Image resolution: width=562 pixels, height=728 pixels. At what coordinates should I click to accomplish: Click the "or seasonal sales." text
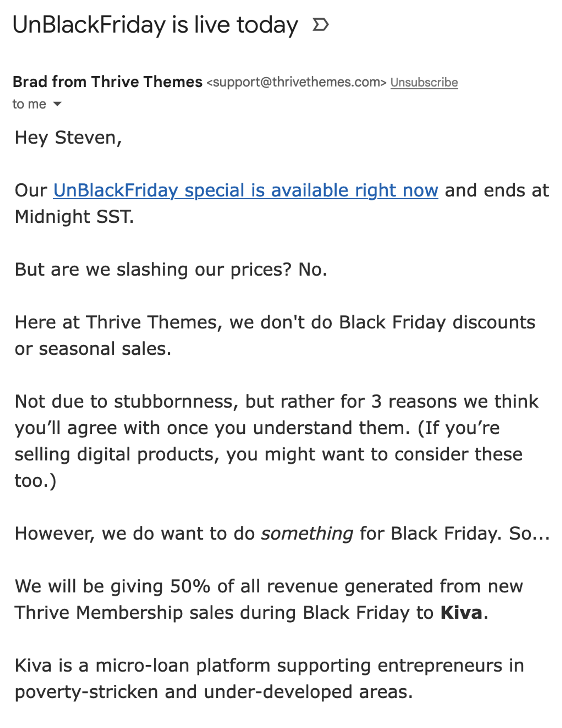coord(93,349)
